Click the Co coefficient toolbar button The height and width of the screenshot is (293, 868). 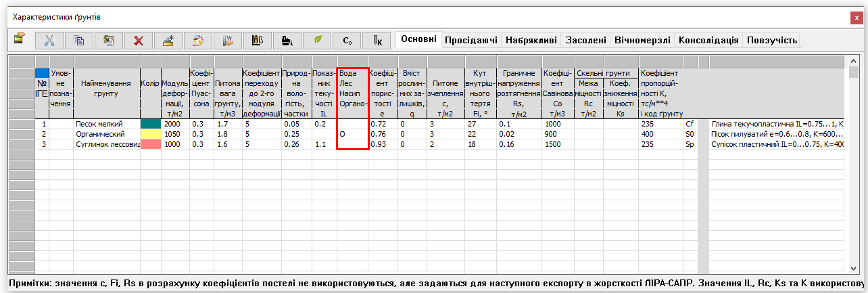(347, 41)
